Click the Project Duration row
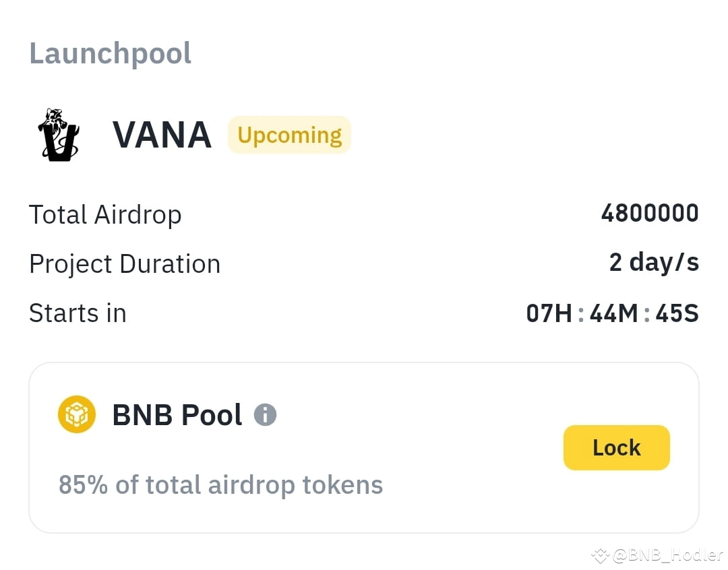 (x=124, y=263)
